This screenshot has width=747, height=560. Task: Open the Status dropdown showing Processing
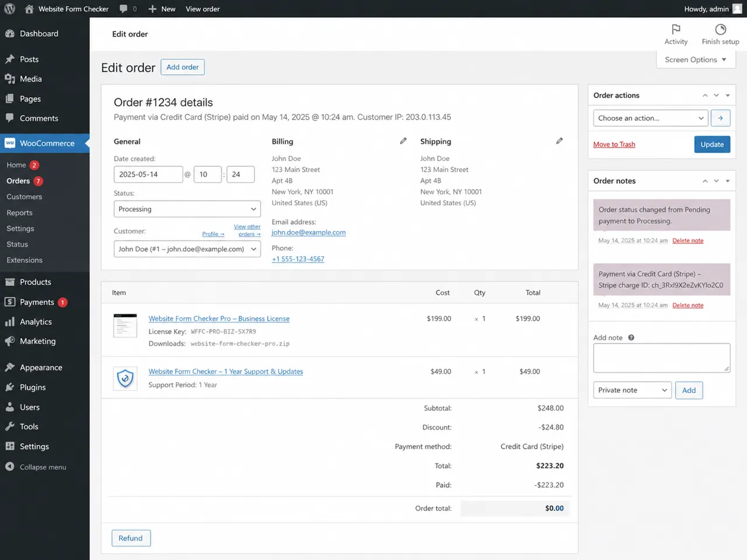[187, 209]
